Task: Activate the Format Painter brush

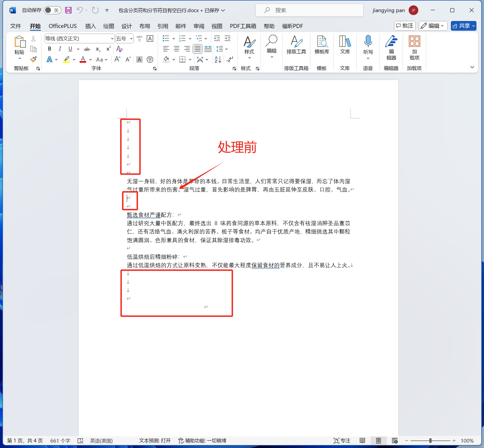Action: coord(33,59)
